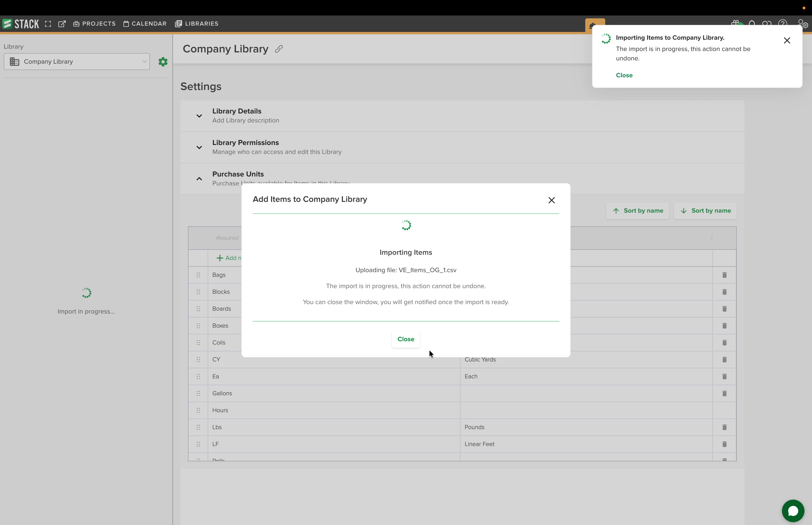Open notifications bell icon
812x525 pixels.
click(x=752, y=24)
